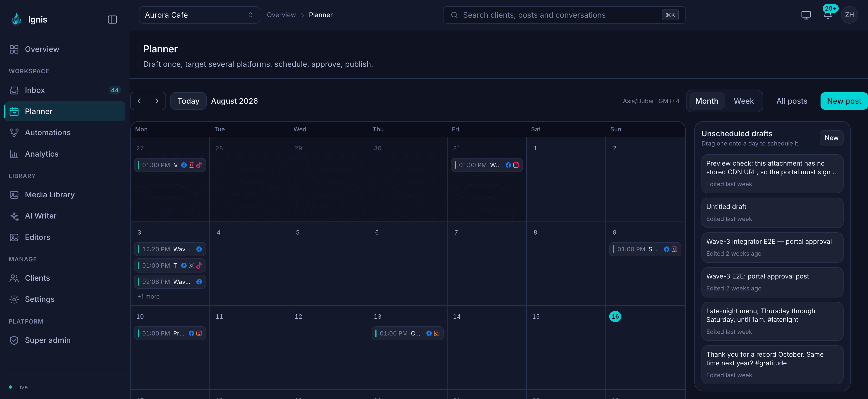
Task: Select highlighted day 16
Action: click(615, 316)
